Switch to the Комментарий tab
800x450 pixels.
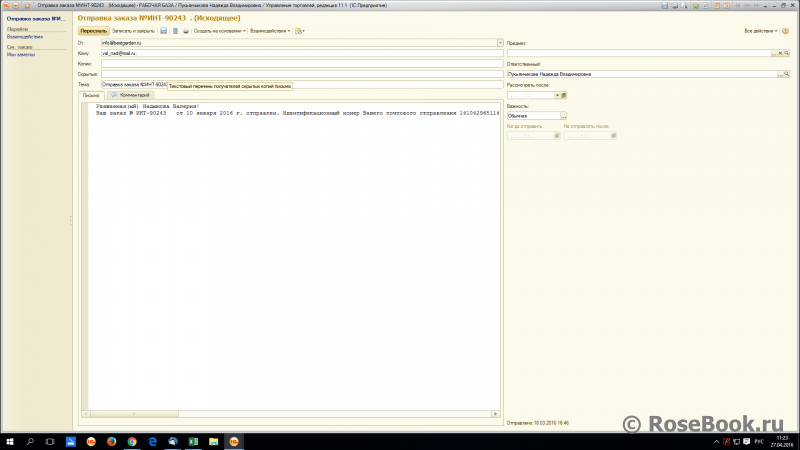pyautogui.click(x=135, y=95)
